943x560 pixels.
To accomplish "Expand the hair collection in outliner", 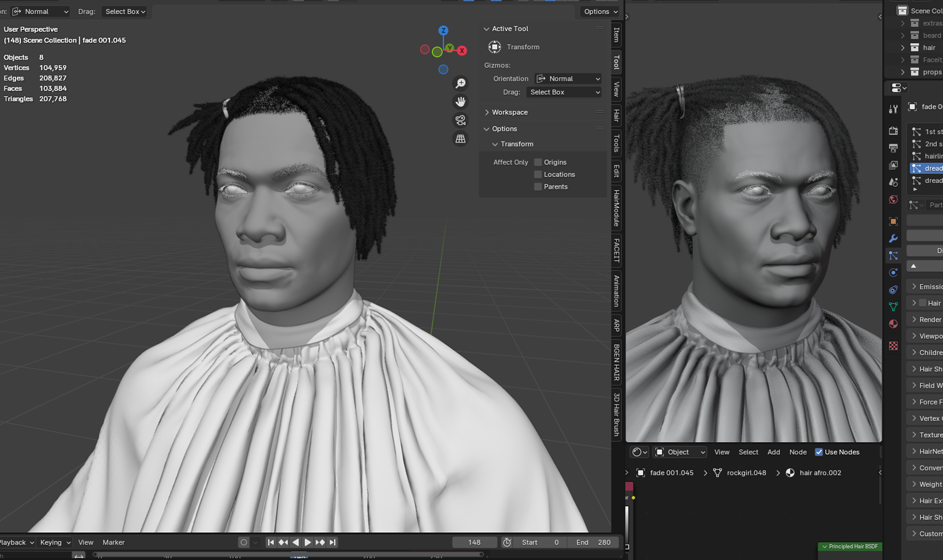I will click(902, 47).
